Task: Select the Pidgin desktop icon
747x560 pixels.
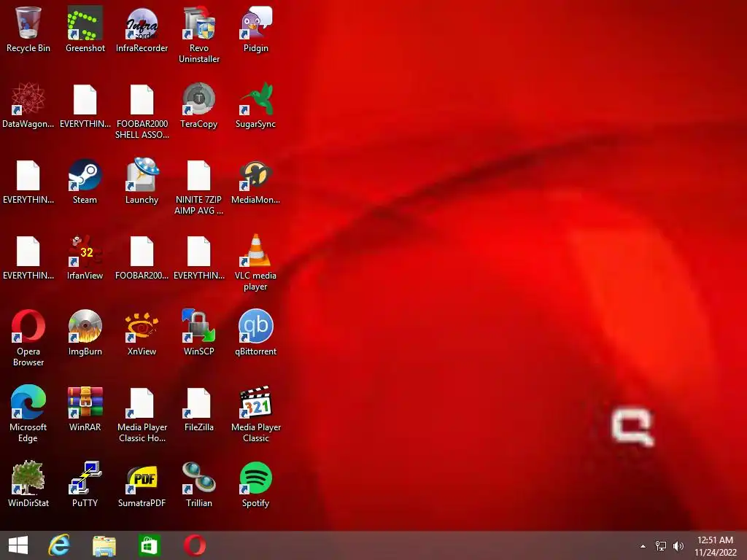Action: (256, 23)
